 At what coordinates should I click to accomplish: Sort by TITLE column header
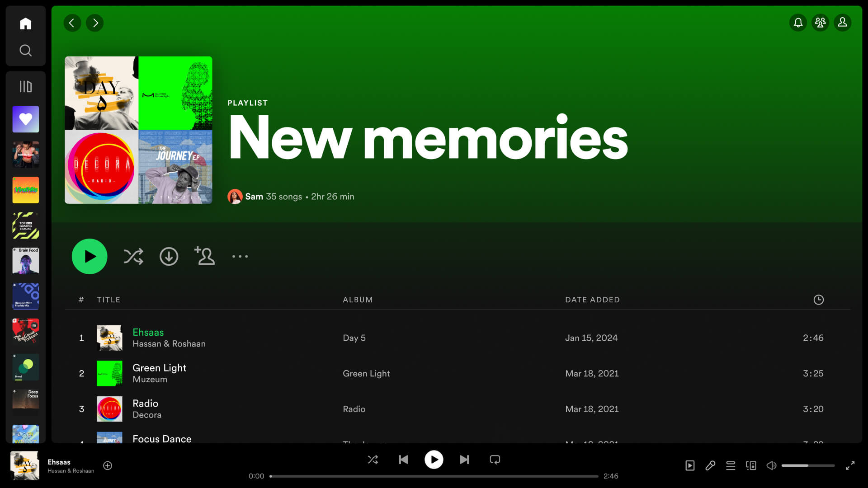click(108, 300)
